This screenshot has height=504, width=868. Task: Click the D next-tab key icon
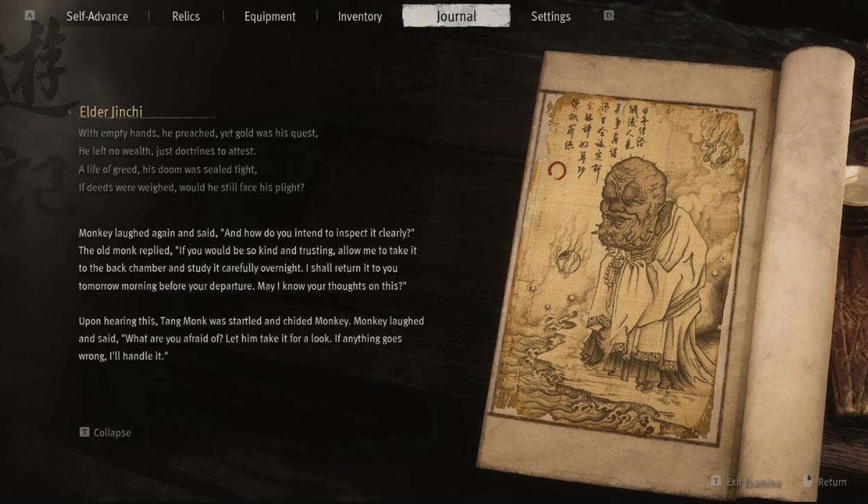[x=609, y=15]
